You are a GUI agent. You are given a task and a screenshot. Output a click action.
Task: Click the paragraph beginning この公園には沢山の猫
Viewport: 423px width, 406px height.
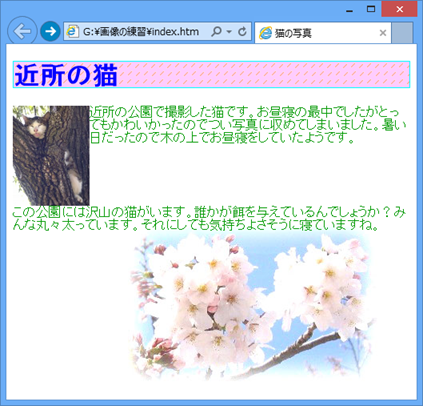(x=209, y=219)
